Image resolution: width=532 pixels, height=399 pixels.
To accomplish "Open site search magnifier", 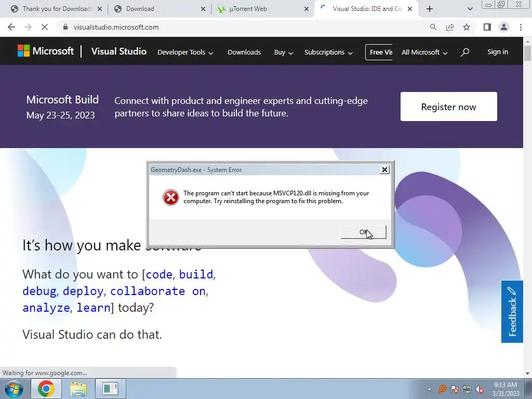I will [x=465, y=52].
